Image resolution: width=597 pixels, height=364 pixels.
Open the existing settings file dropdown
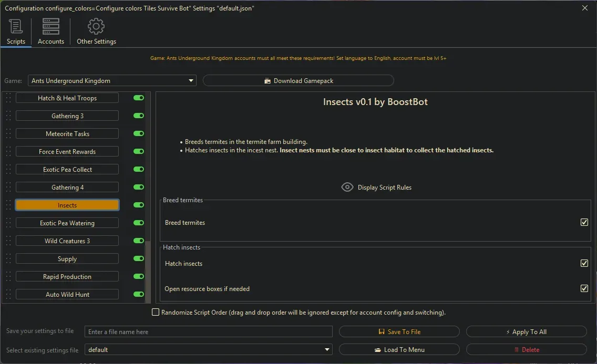point(327,350)
